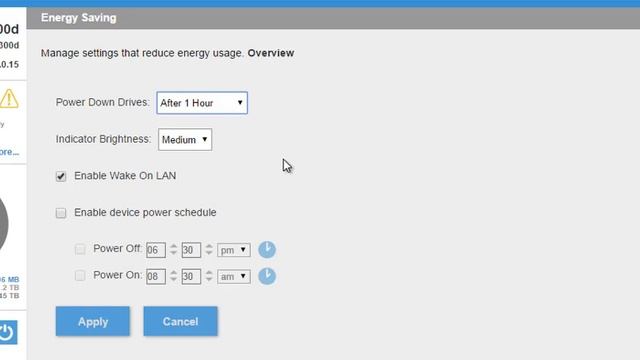Click the warning triangle icon in sidebar
The width and height of the screenshot is (640, 360).
[x=9, y=98]
